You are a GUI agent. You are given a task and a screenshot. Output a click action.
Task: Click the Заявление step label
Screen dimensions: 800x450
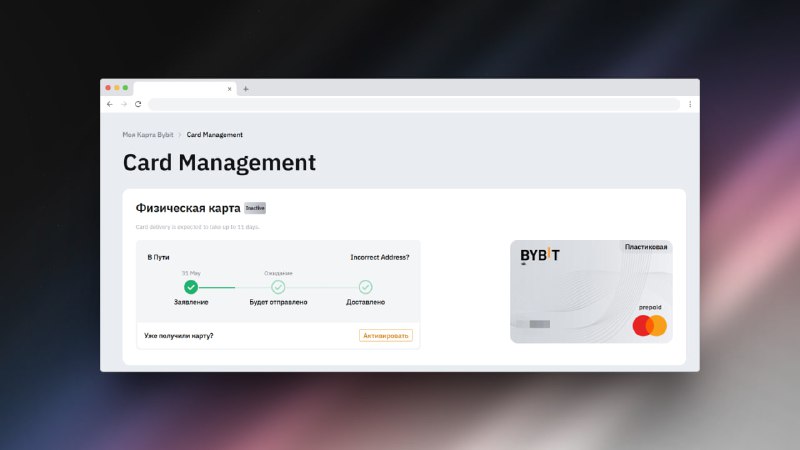click(x=191, y=302)
